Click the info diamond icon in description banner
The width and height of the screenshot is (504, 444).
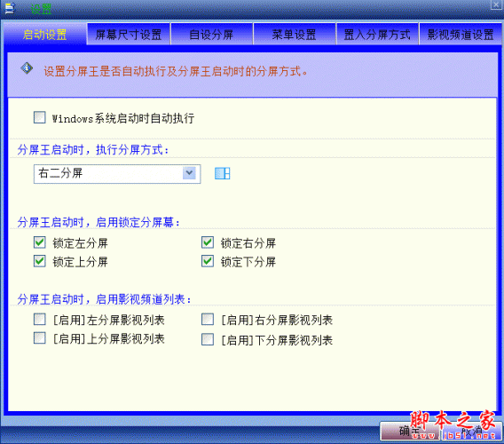click(27, 67)
